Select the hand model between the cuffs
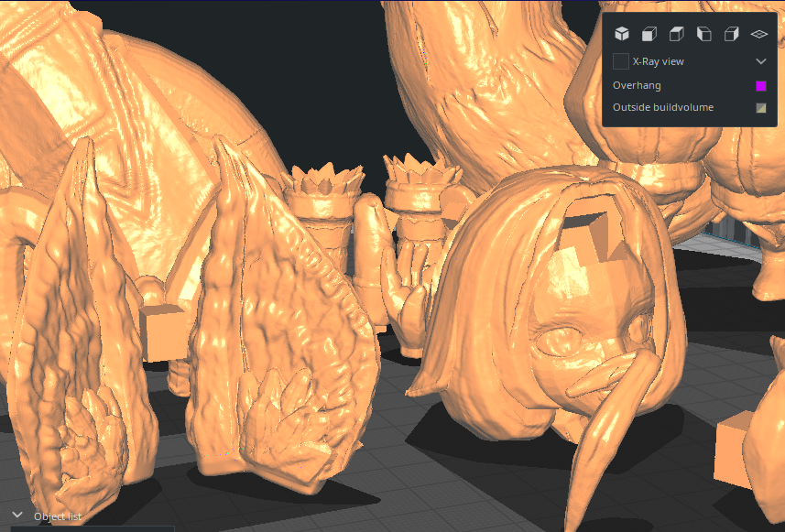This screenshot has width=785, height=532. point(406,300)
